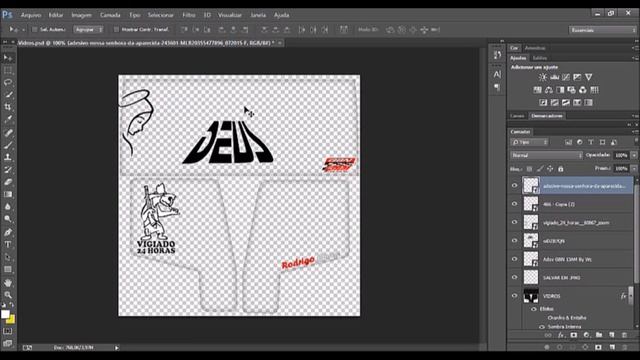This screenshot has width=640, height=360.
Task: Open the layer filter Tipo dropdown
Action: tap(529, 142)
